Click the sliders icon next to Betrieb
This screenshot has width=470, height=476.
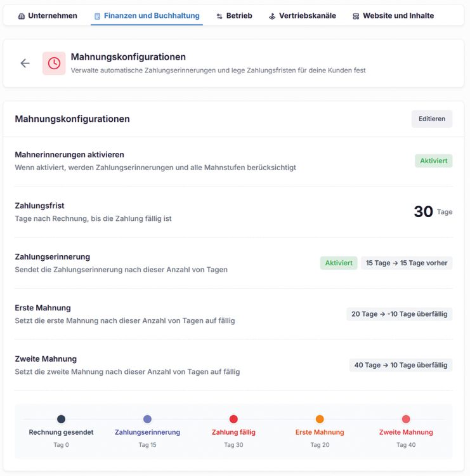tap(219, 16)
